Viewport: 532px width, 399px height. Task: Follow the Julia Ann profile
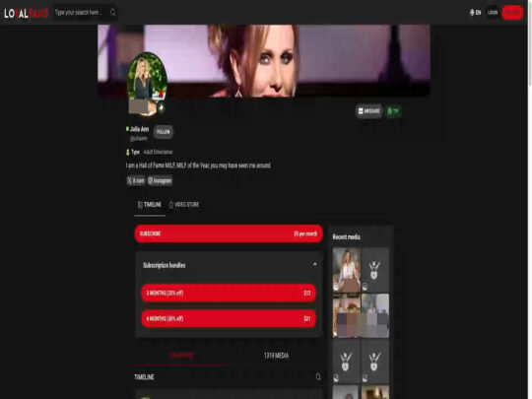coord(164,132)
